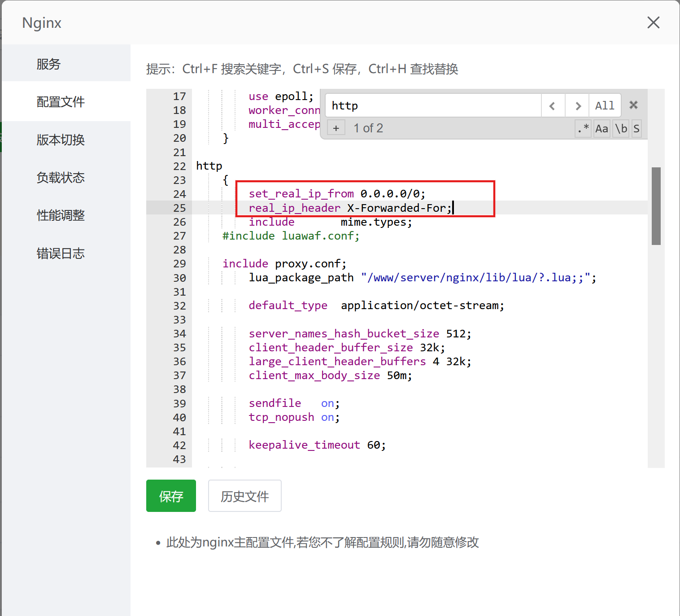Click the use epoll line

pos(281,96)
